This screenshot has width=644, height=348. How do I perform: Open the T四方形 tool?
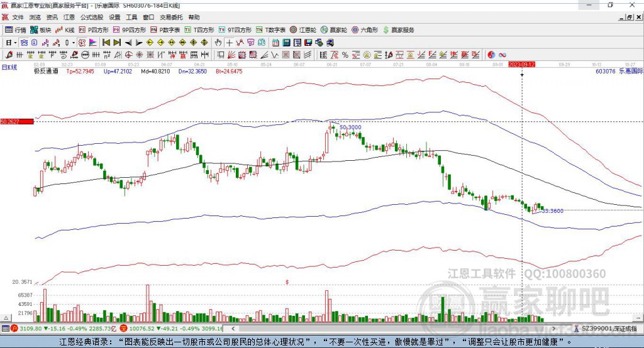pyautogui.click(x=199, y=30)
